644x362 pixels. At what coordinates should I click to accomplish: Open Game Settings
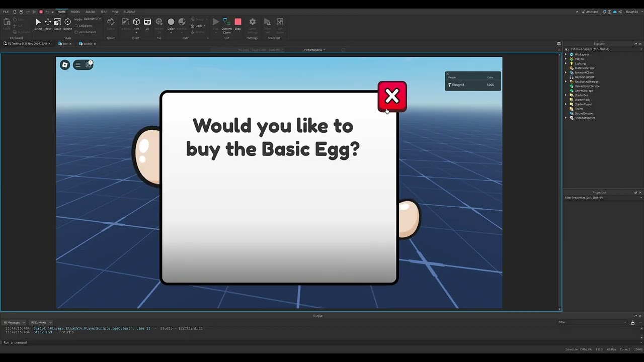click(x=253, y=25)
